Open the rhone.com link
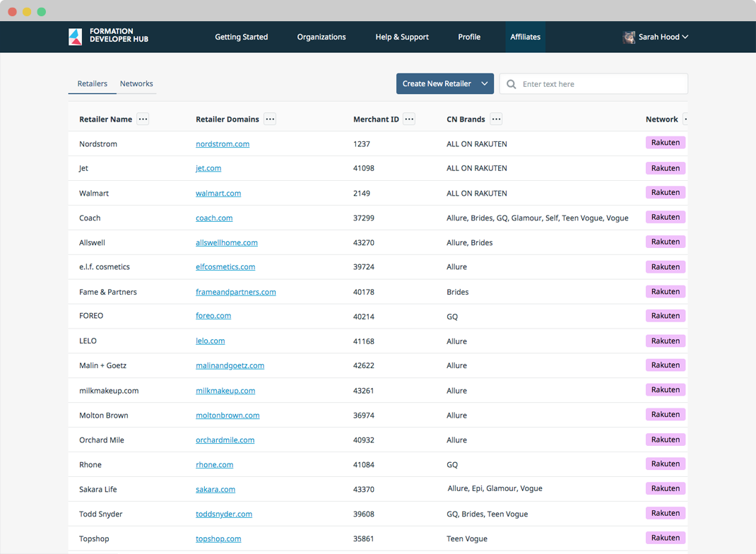Screen dimensions: 756x554 215,464
